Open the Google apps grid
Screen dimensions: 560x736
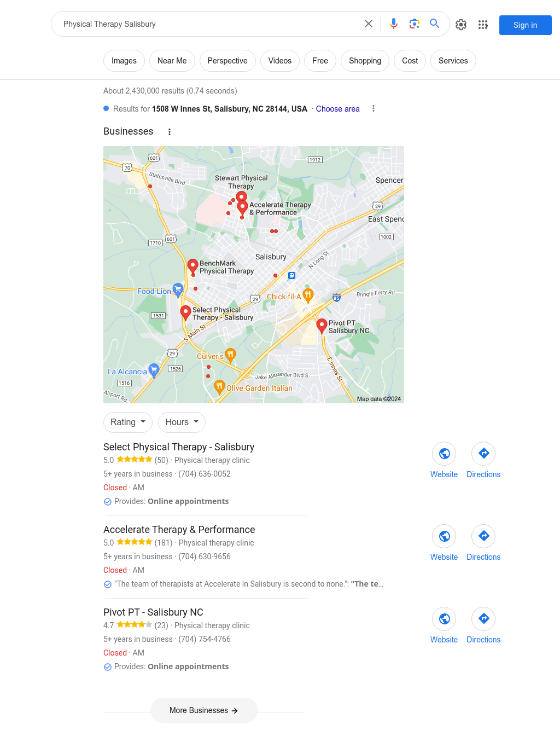coord(483,25)
